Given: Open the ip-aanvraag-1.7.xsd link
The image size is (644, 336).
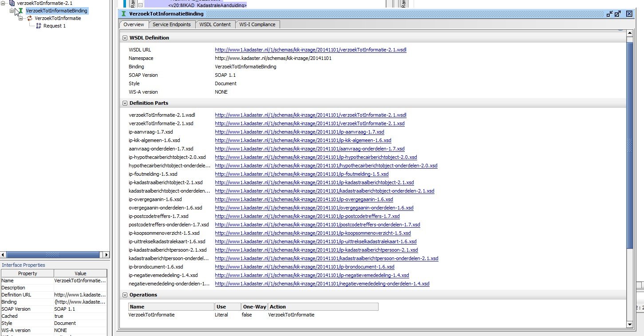Looking at the screenshot, I should (300, 132).
